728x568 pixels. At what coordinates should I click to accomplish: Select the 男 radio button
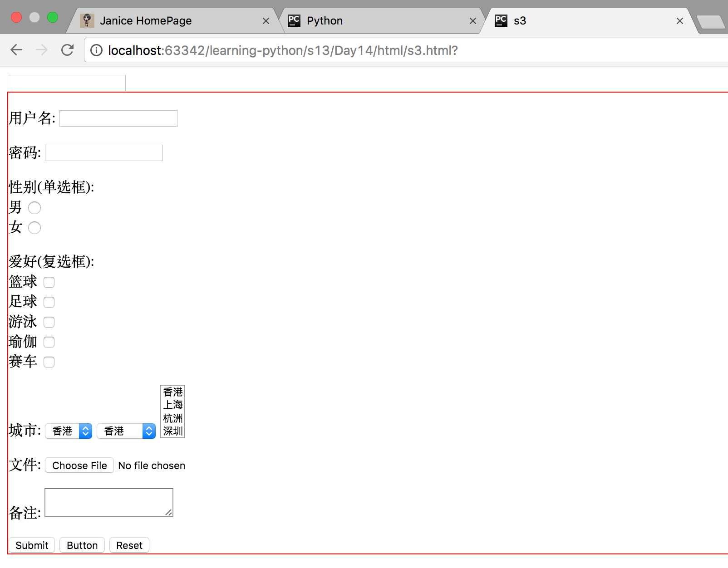(x=34, y=208)
